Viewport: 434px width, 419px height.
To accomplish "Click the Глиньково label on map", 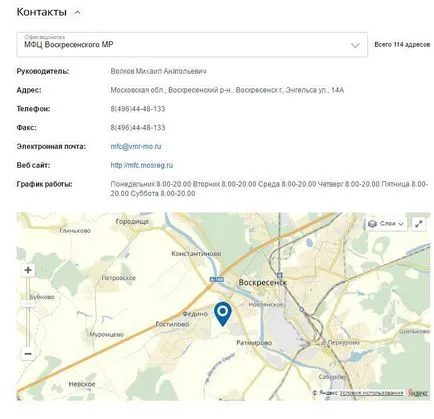I will (75, 230).
